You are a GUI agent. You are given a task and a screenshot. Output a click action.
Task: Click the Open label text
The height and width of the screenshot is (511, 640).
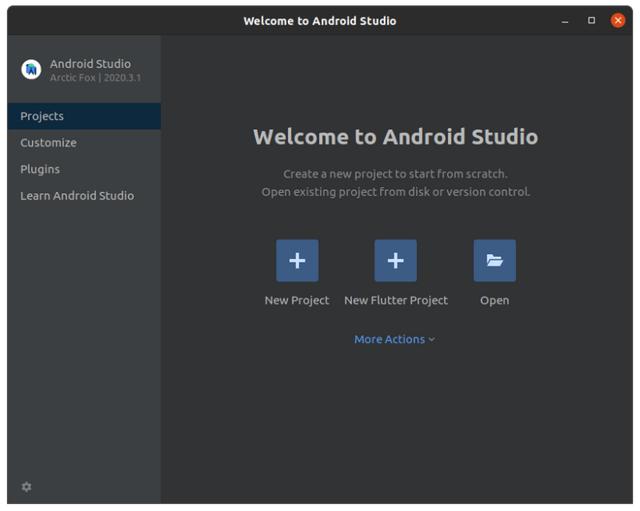tap(494, 301)
